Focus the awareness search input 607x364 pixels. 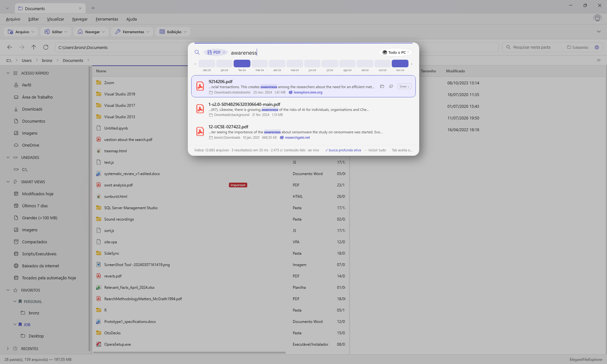[303, 52]
